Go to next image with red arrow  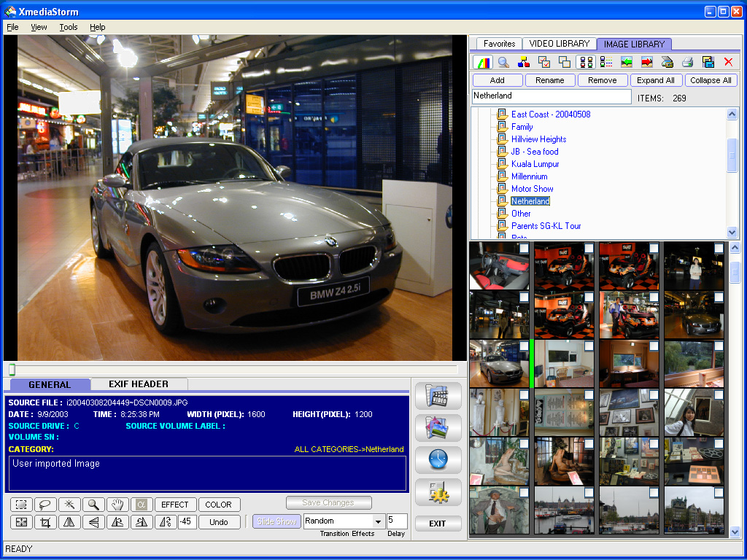[646, 62]
